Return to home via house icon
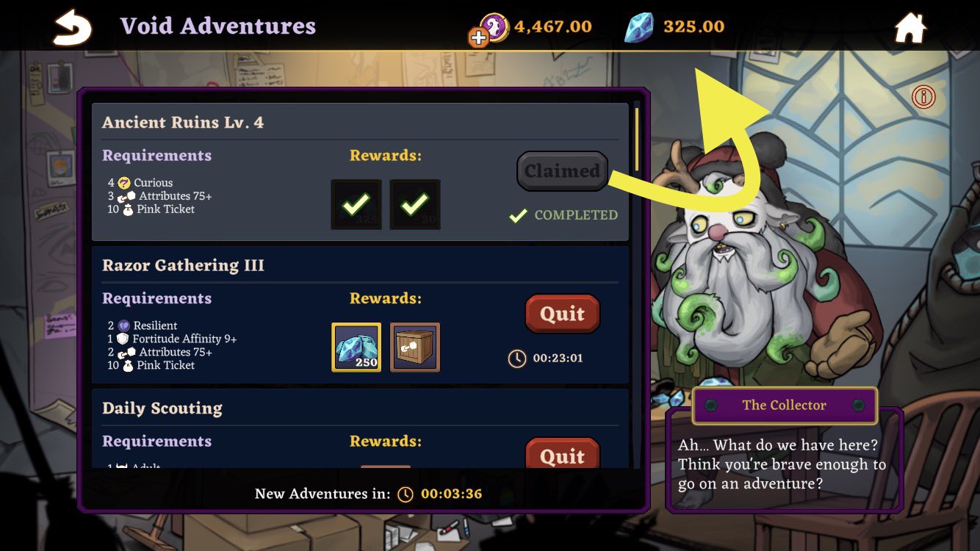 910,29
